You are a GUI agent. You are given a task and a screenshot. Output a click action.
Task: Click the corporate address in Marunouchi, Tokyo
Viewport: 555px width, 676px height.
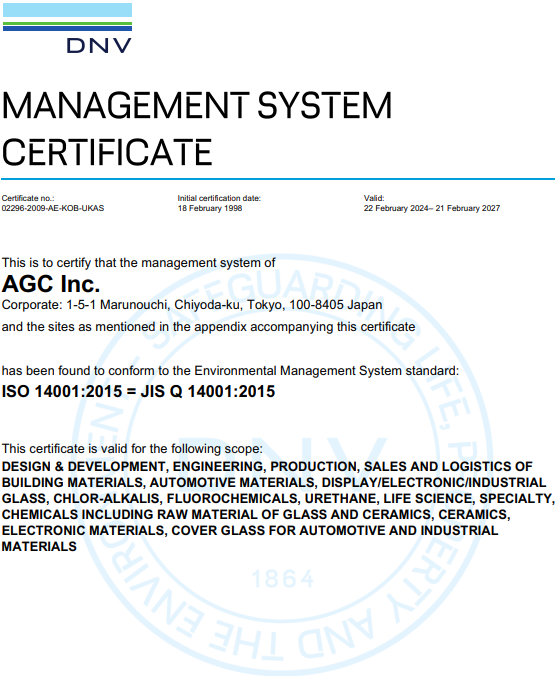[x=192, y=305]
